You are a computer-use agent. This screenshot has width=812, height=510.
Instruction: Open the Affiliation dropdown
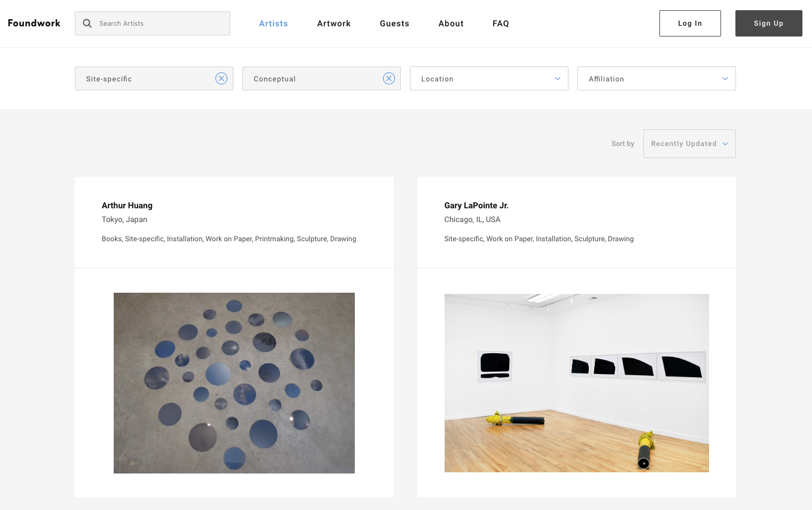(x=656, y=78)
